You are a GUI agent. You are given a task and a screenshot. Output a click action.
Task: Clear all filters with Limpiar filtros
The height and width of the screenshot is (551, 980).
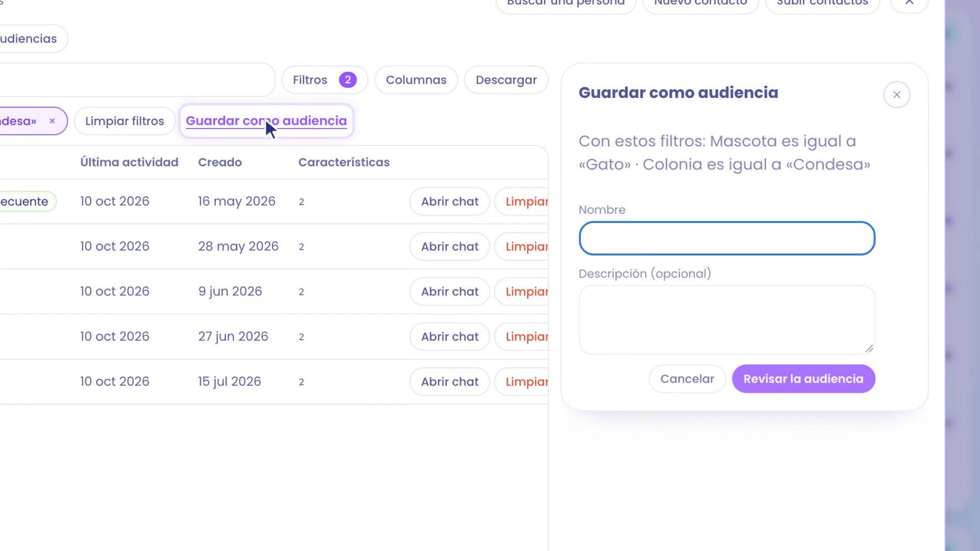tap(125, 121)
